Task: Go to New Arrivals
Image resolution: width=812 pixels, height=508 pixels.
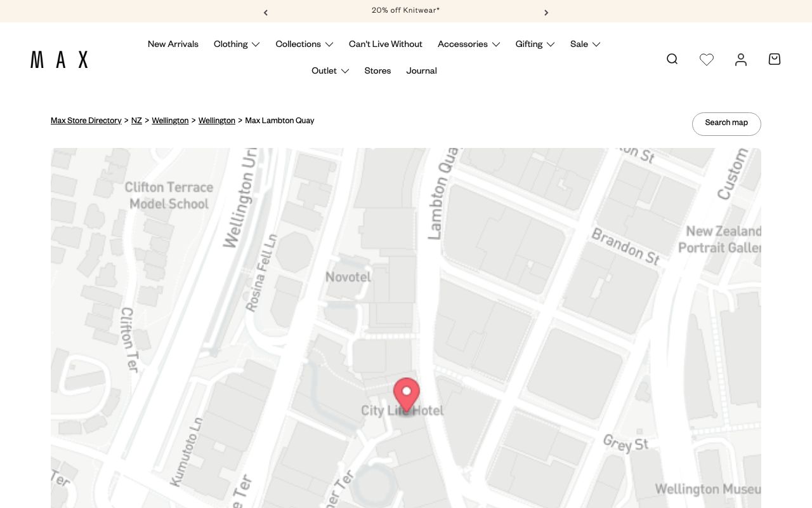Action: click(x=173, y=44)
